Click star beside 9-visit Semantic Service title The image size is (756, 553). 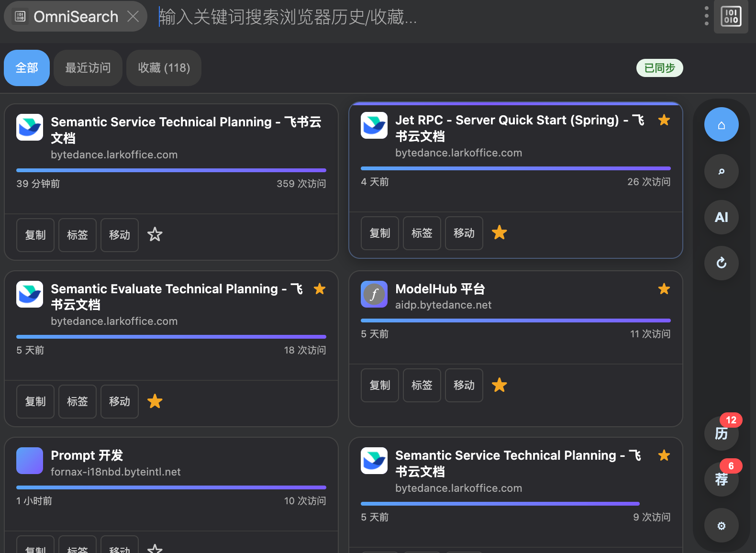click(x=664, y=455)
